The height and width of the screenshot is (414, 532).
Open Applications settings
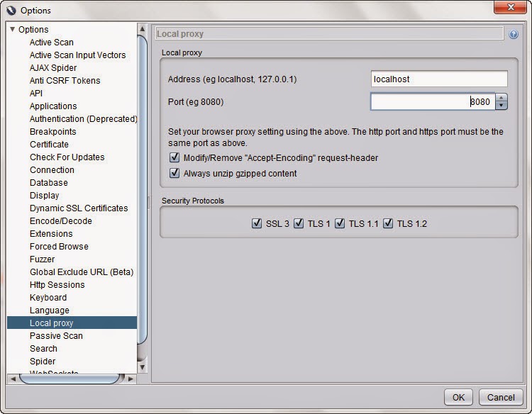[x=53, y=106]
